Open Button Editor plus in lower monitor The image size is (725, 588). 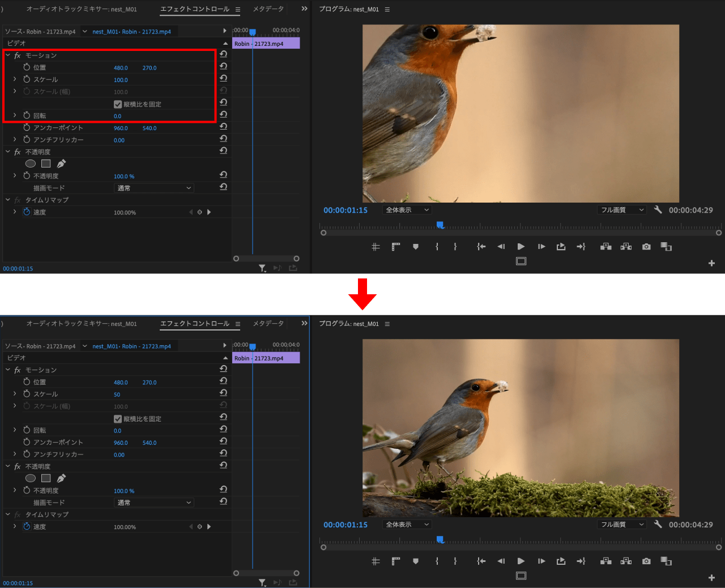(x=711, y=578)
